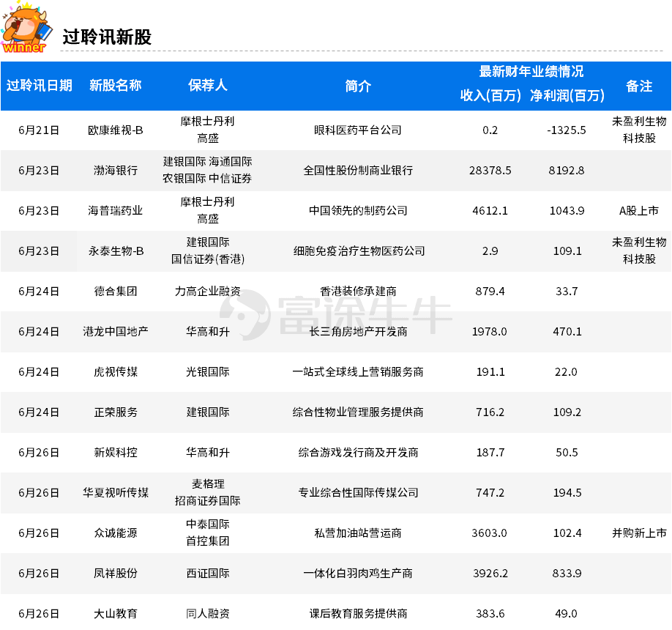Click revenue value 3603.0
This screenshot has height=630, width=672.
click(x=490, y=533)
